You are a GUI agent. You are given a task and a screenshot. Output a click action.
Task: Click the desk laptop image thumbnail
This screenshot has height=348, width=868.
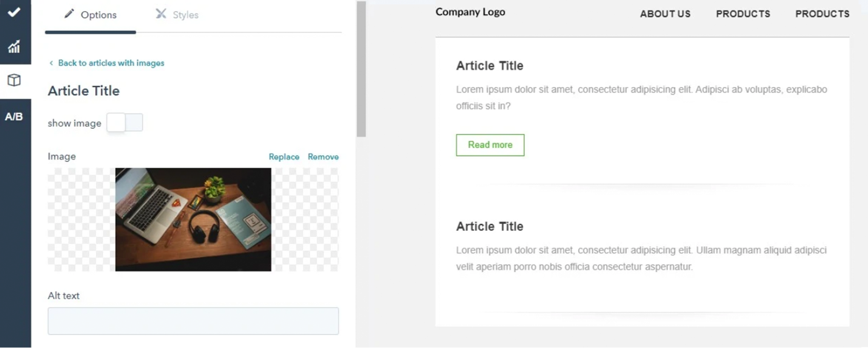tap(193, 220)
